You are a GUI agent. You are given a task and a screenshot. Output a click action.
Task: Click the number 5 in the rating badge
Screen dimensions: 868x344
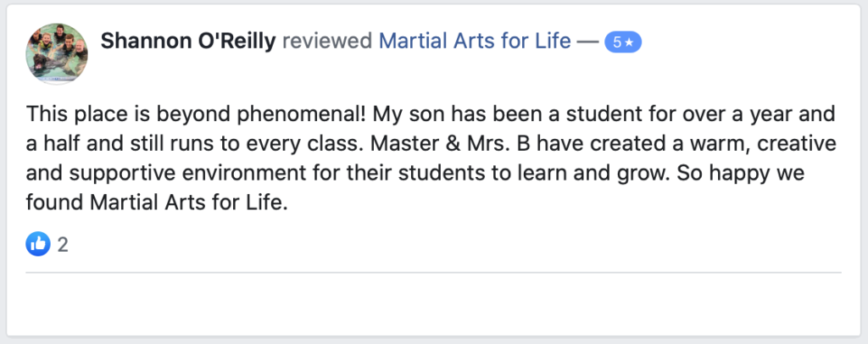point(616,42)
